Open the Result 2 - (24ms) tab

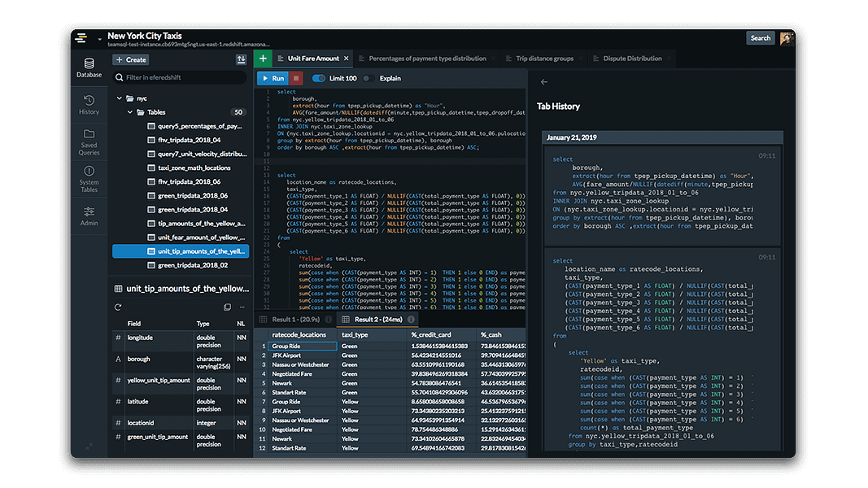click(377, 320)
